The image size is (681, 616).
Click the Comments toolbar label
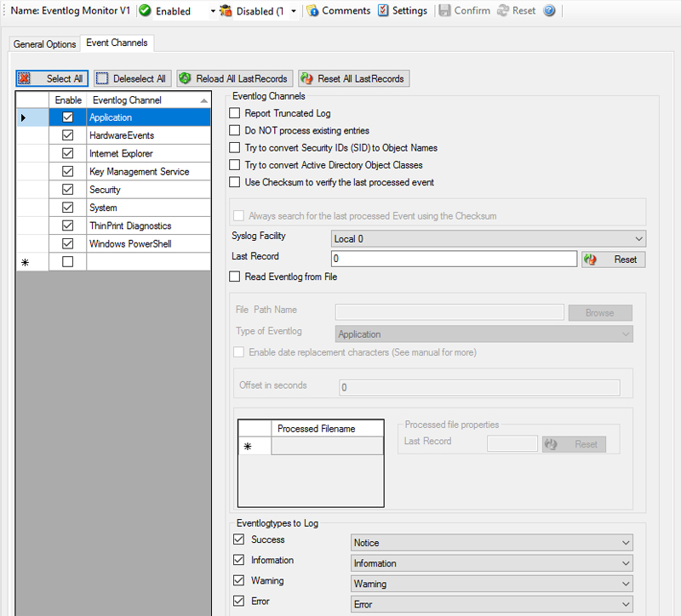346,10
